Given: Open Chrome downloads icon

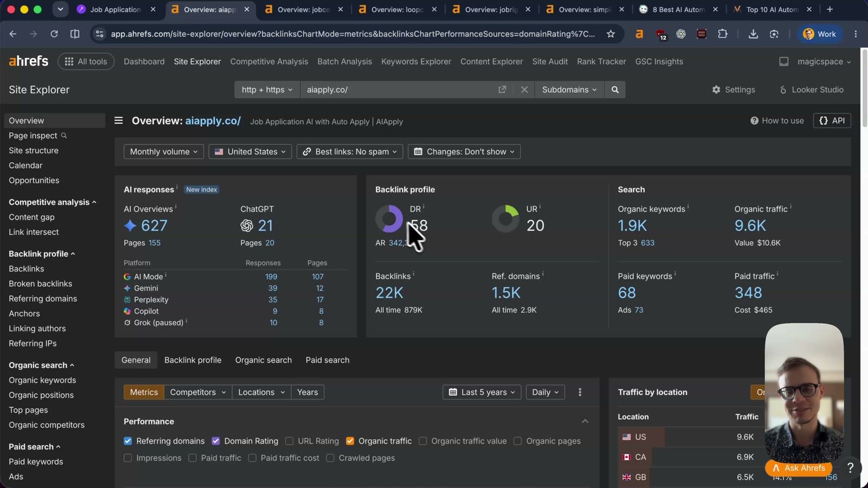Looking at the screenshot, I should click(753, 34).
